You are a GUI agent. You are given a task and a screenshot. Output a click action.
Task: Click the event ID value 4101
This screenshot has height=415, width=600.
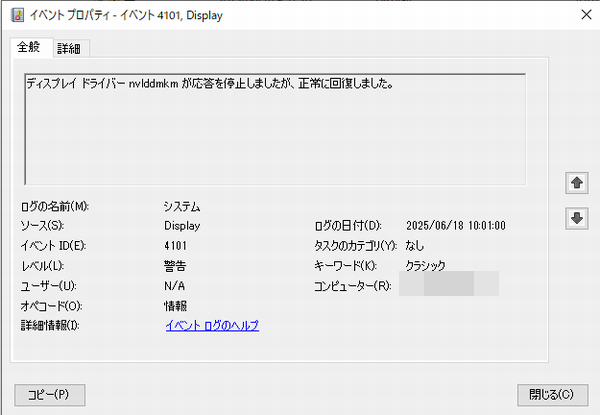click(x=175, y=246)
